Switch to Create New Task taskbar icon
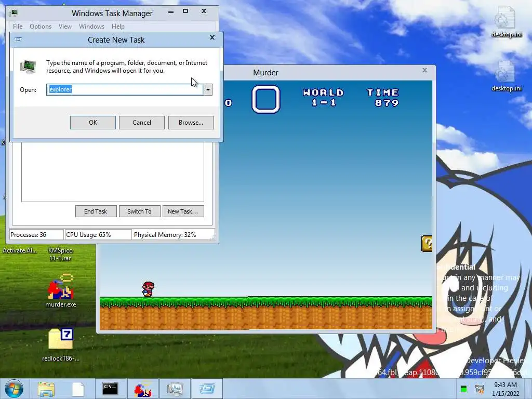Image resolution: width=532 pixels, height=399 pixels. pyautogui.click(x=207, y=389)
